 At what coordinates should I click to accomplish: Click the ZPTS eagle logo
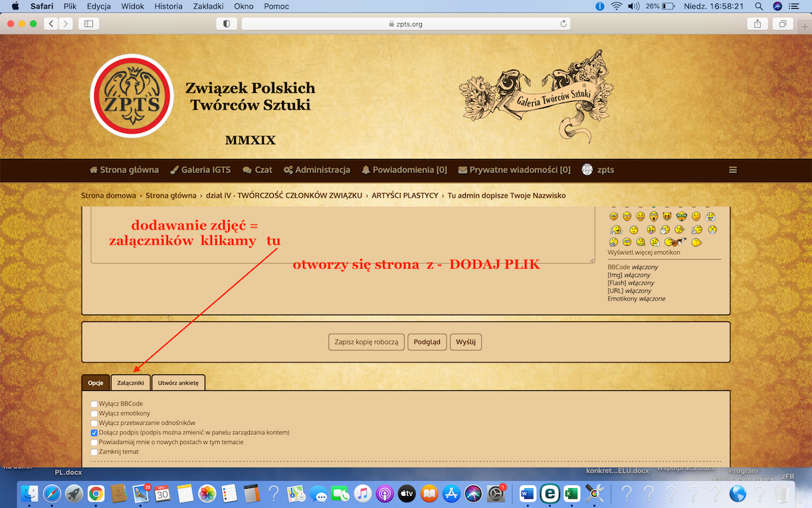click(x=132, y=96)
